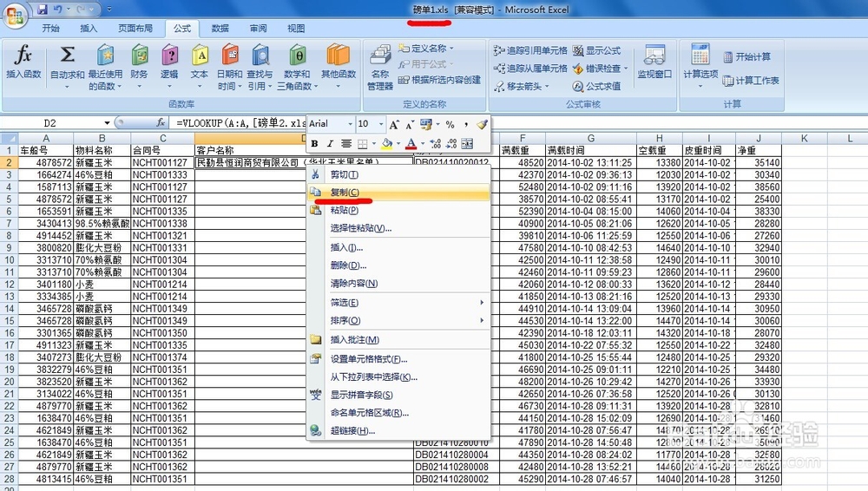Open Recently Used functions icon
Screen dimensions: 868x491
pos(105,56)
